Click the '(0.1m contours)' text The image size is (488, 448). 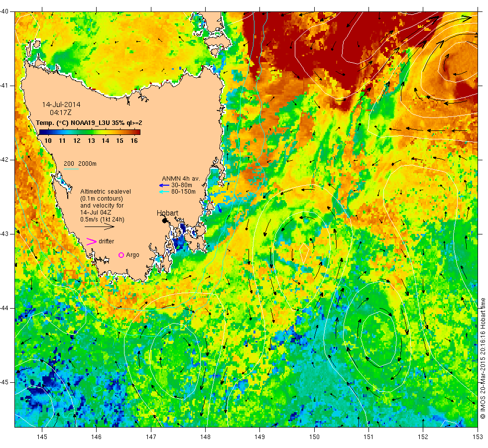[x=102, y=199]
